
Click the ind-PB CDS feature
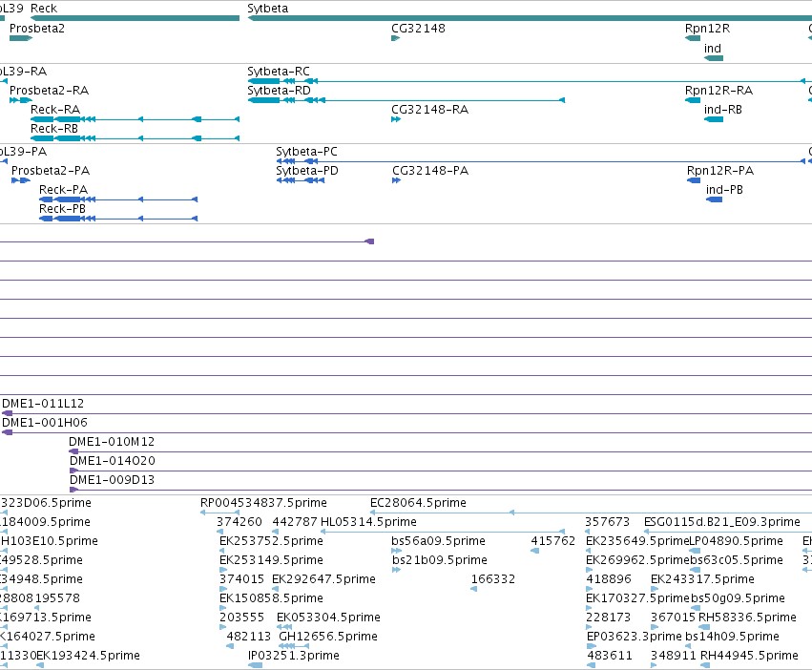(x=714, y=199)
